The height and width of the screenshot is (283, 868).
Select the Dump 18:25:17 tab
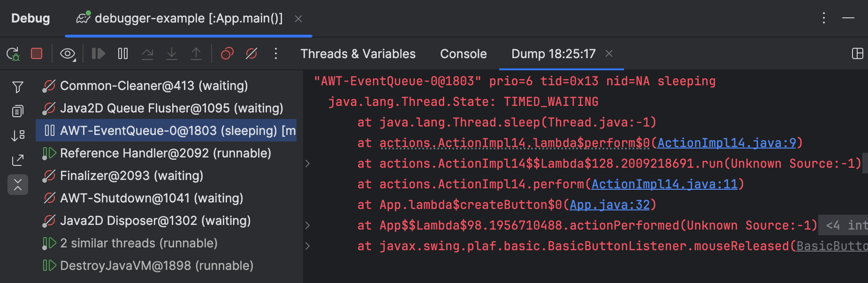coord(553,54)
